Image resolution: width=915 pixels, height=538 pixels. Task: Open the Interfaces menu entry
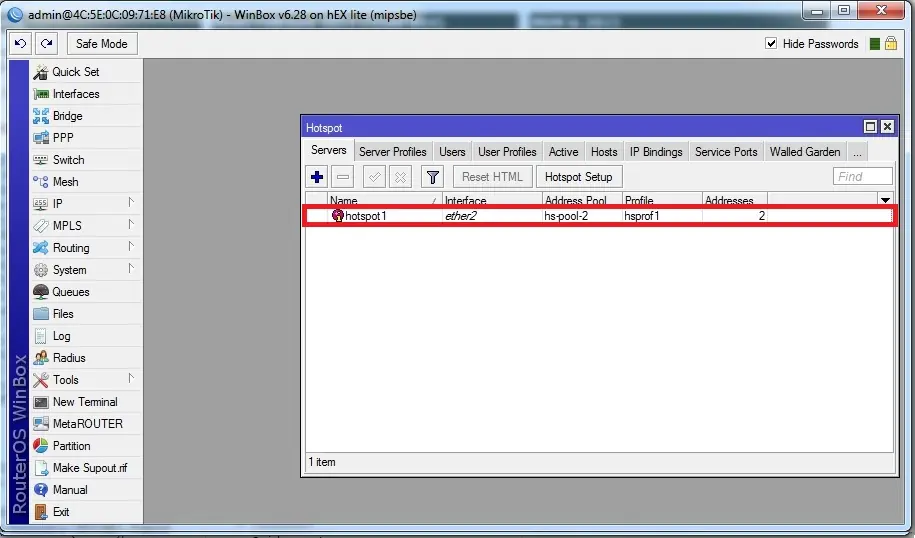point(86,94)
